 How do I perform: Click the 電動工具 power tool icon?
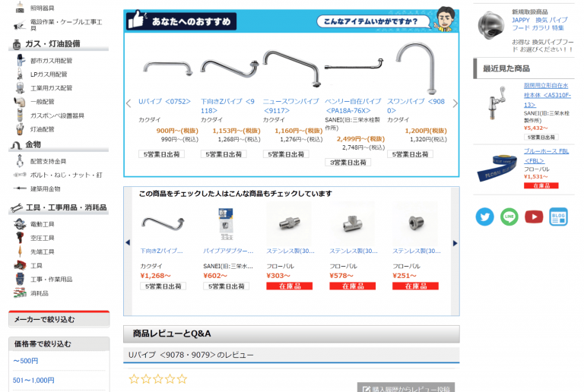tap(20, 224)
